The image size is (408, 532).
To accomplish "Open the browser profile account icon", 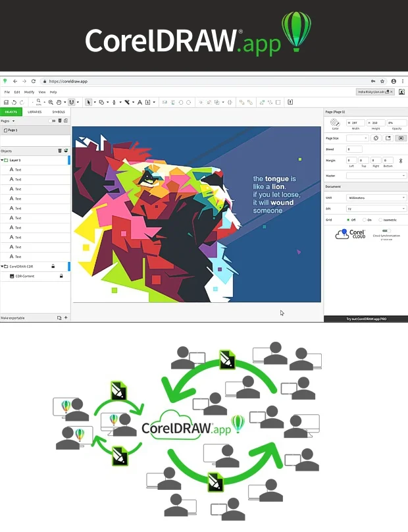I will [394, 81].
